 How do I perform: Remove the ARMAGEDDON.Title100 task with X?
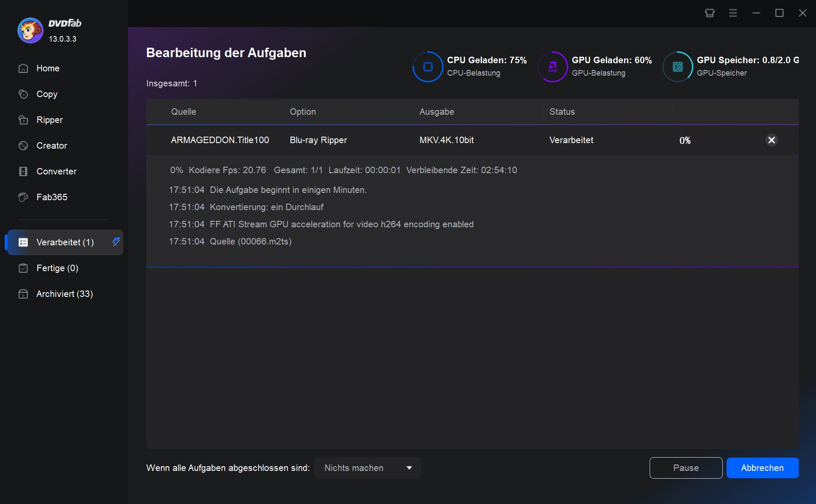click(772, 140)
